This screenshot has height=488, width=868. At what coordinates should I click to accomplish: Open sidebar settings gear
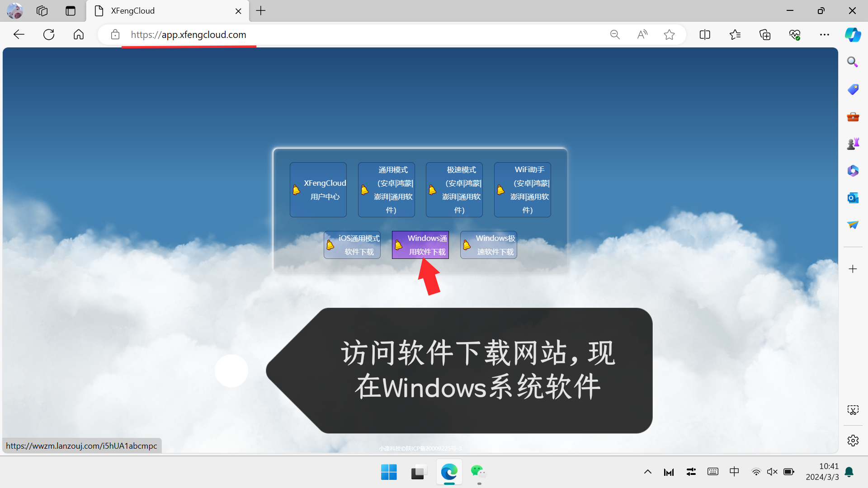(853, 441)
